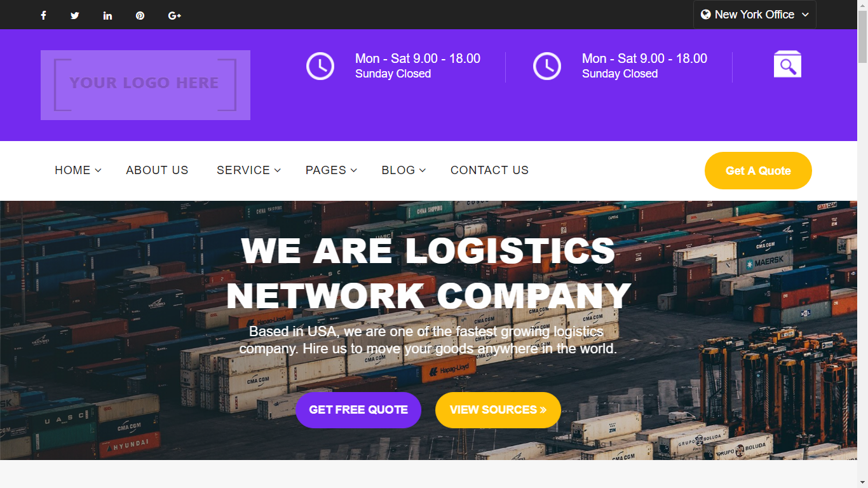Expand the HOME menu chevron
868x488 pixels.
pos(98,170)
